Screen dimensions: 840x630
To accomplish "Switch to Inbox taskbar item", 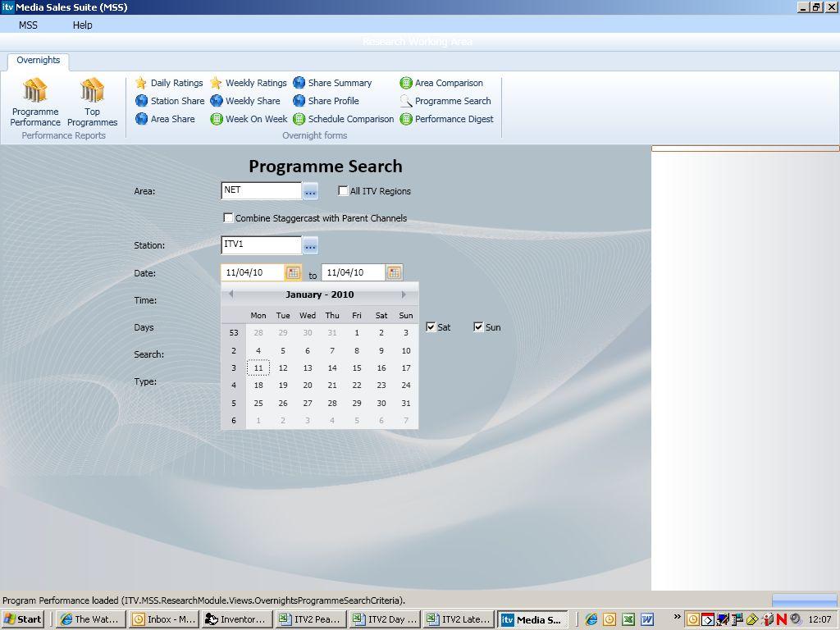I will (164, 619).
